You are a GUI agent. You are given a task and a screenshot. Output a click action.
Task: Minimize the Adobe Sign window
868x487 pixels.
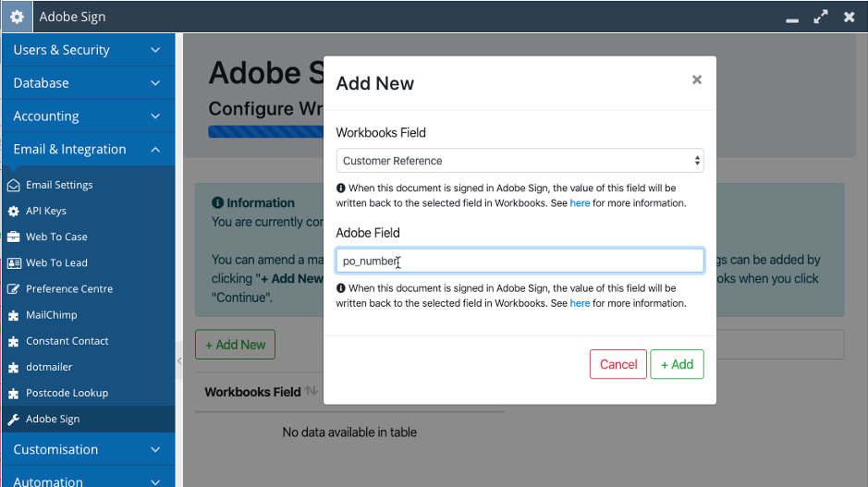coord(792,20)
